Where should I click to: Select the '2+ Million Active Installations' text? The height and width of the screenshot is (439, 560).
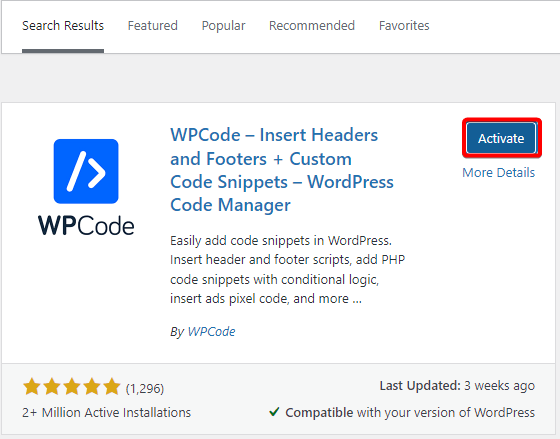point(106,413)
